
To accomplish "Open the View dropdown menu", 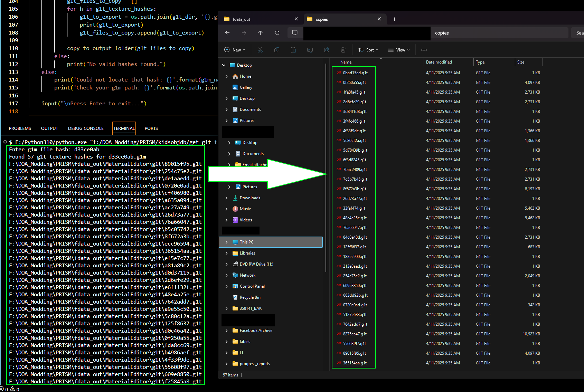I will (399, 50).
